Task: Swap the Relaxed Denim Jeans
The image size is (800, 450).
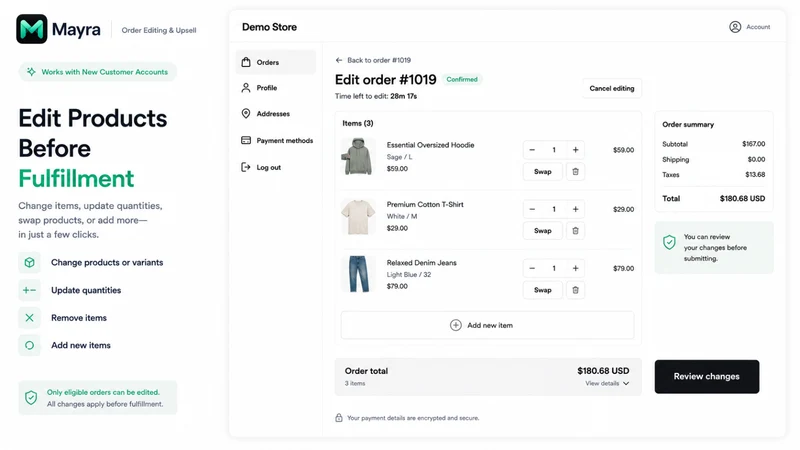Action: (543, 290)
